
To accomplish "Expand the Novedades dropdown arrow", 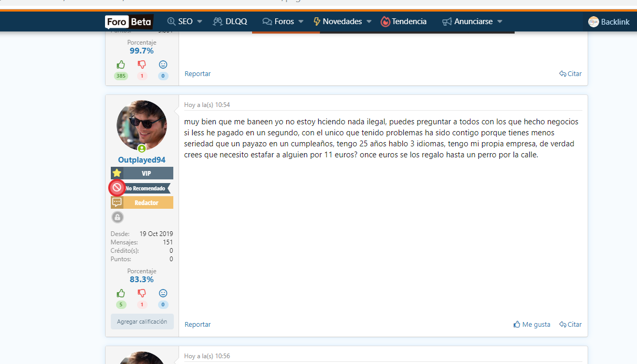I will [369, 22].
